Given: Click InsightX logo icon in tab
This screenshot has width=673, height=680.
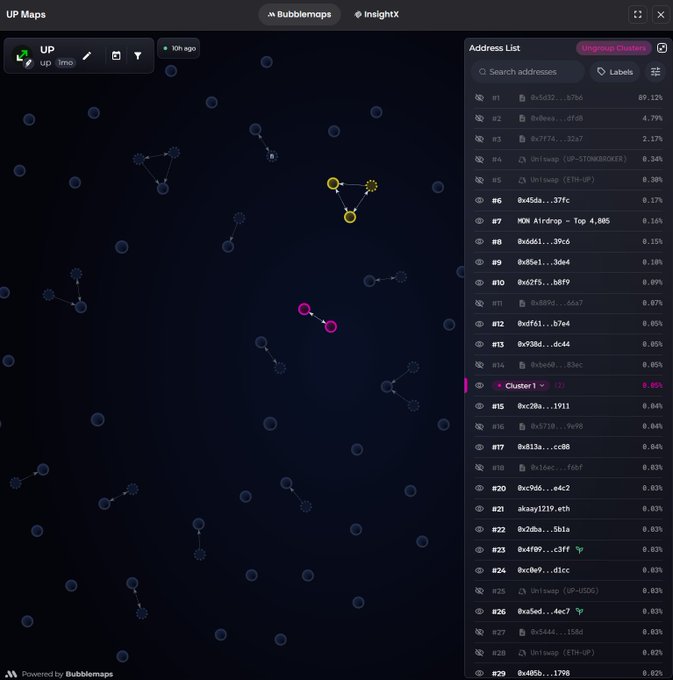Looking at the screenshot, I should 358,14.
